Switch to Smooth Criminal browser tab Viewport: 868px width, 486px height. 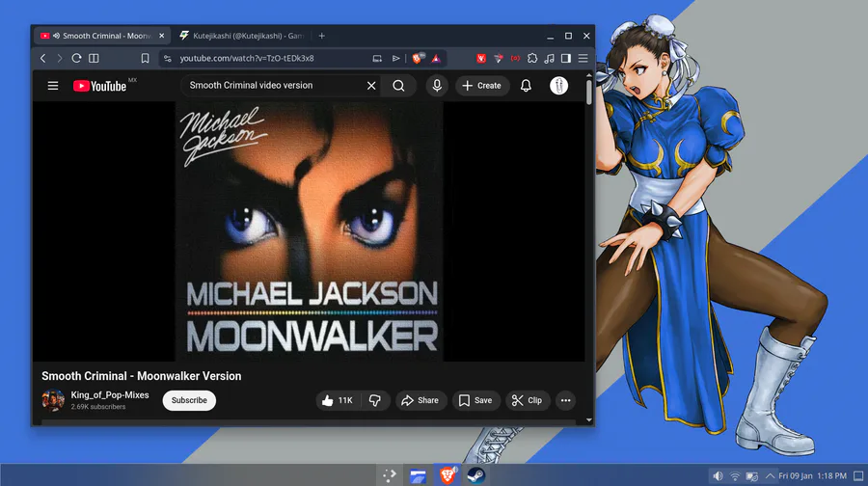(102, 36)
